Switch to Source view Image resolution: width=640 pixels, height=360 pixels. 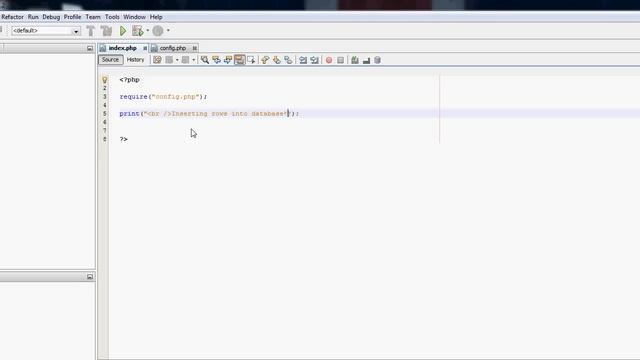(x=110, y=60)
